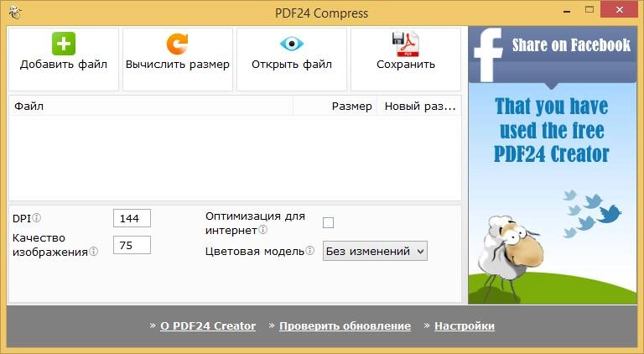Click the DPI input field with 144
644x354 pixels.
(x=132, y=218)
